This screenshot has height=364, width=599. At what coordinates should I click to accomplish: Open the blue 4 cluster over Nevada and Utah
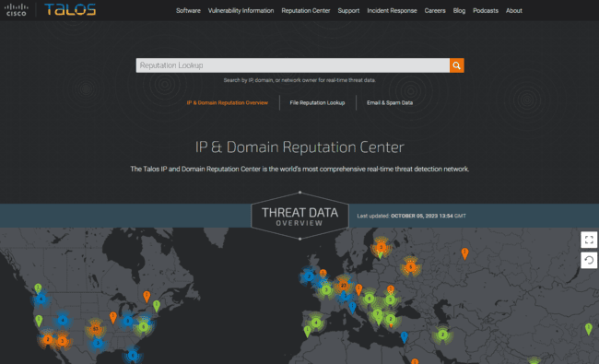[63, 320]
